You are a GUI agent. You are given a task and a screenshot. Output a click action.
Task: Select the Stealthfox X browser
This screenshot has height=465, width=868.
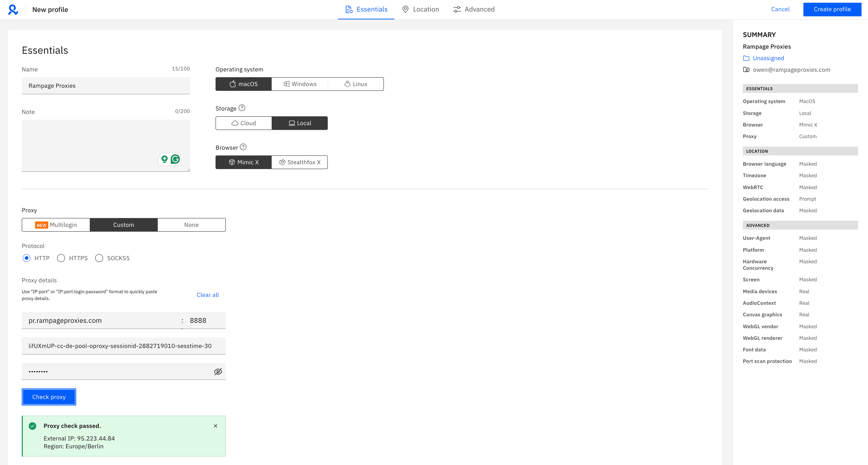(300, 162)
